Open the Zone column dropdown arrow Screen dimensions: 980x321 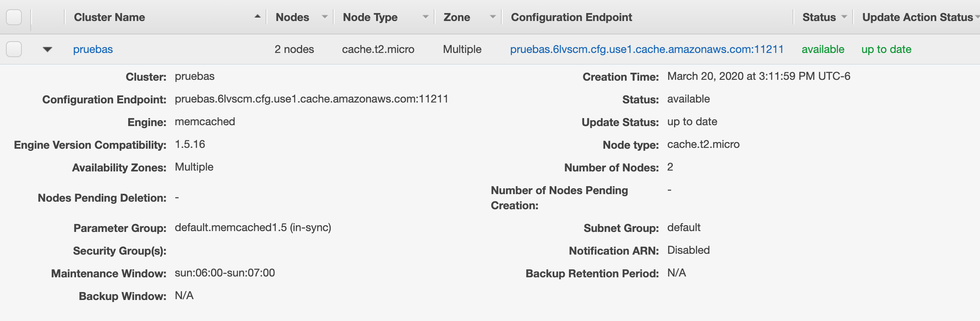point(493,17)
